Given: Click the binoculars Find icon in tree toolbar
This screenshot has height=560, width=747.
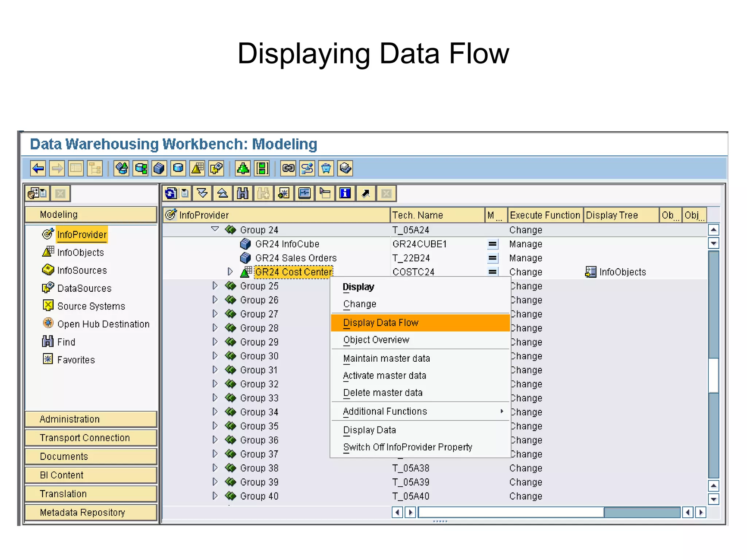Looking at the screenshot, I should tap(243, 193).
